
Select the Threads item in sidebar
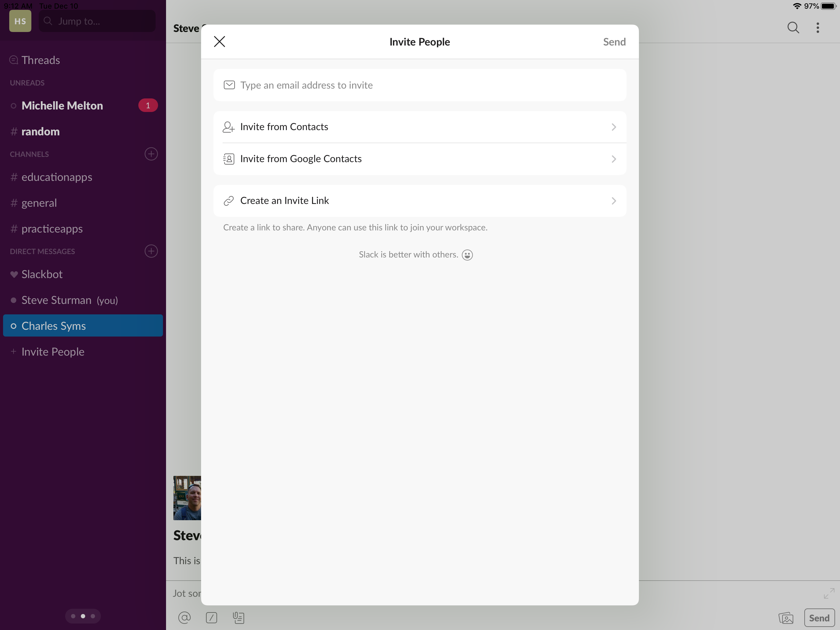coord(41,60)
